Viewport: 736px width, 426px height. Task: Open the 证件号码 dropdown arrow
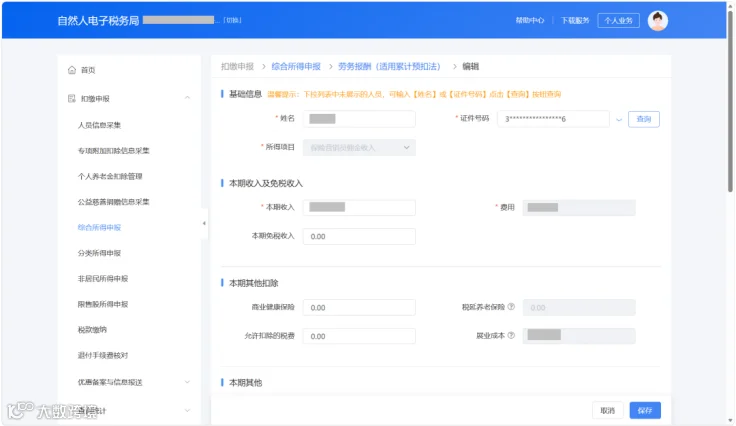619,120
